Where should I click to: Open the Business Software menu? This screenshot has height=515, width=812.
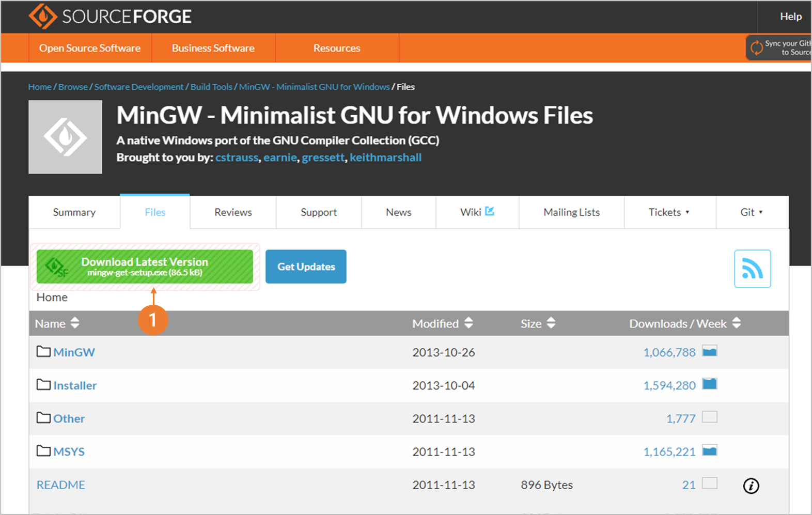(x=213, y=48)
